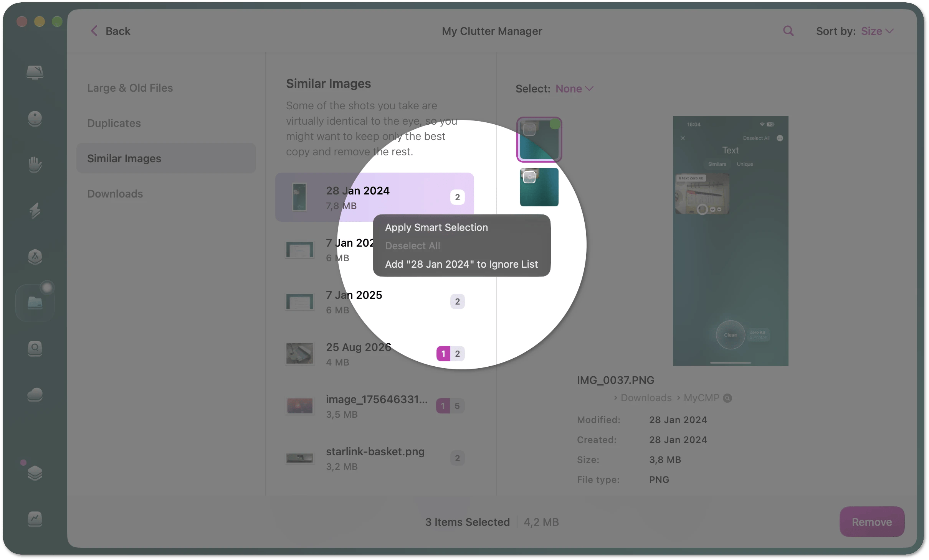Toggle the pink selected counter for 25 Aug 2026
This screenshot has height=560, width=929.
pos(443,354)
